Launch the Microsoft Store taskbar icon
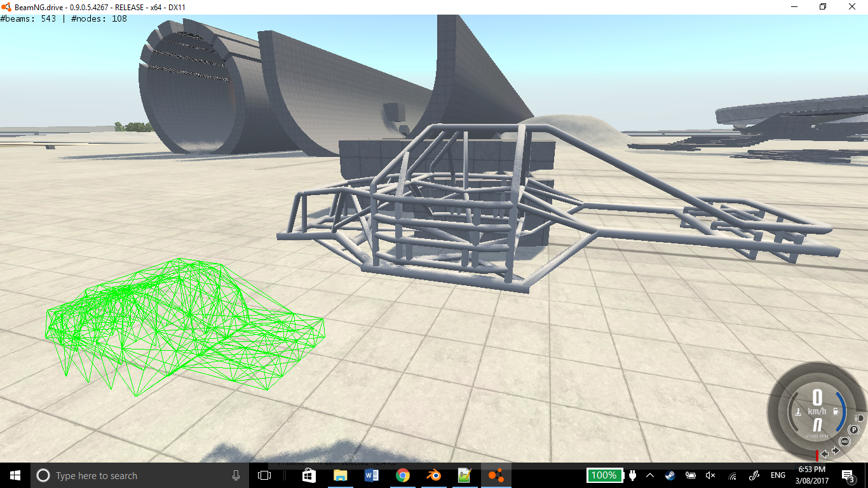 point(309,475)
